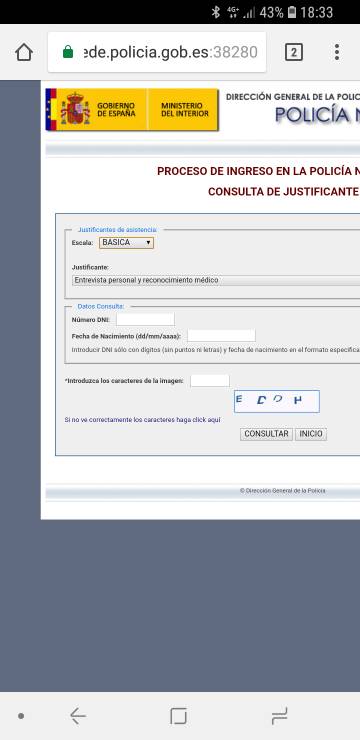The height and width of the screenshot is (740, 360).
Task: Tap the Android recent apps button
Action: [280, 716]
